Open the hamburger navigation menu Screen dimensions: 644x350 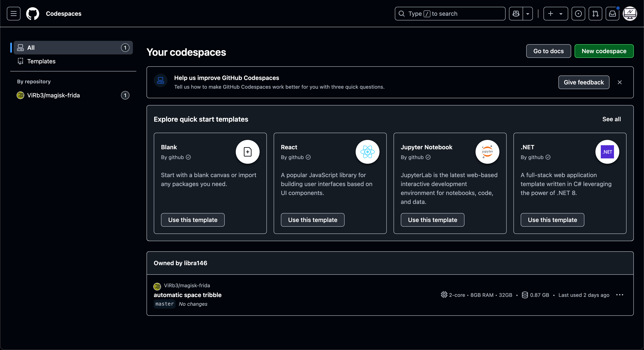pos(13,13)
